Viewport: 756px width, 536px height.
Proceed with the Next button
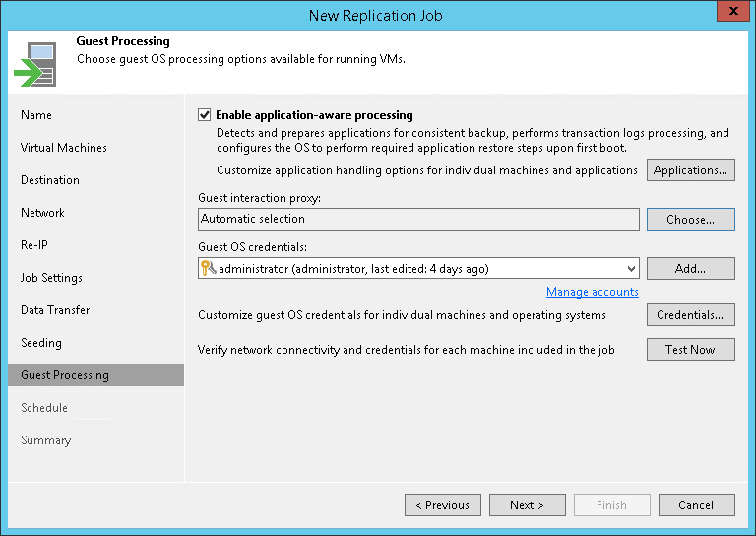click(x=527, y=505)
